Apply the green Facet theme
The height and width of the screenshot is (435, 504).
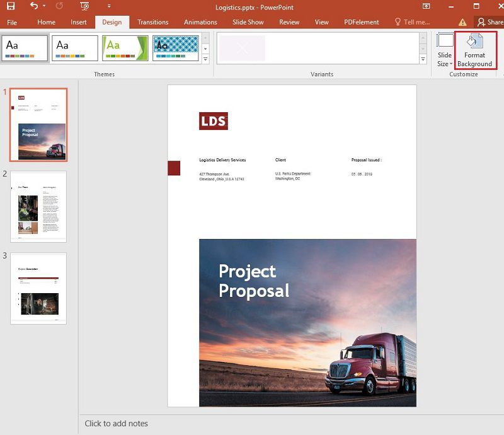[x=123, y=47]
